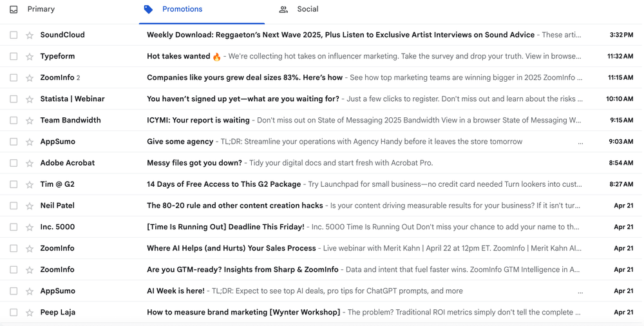Star the Typeform email
Screen dimensions: 644x326
30,56
